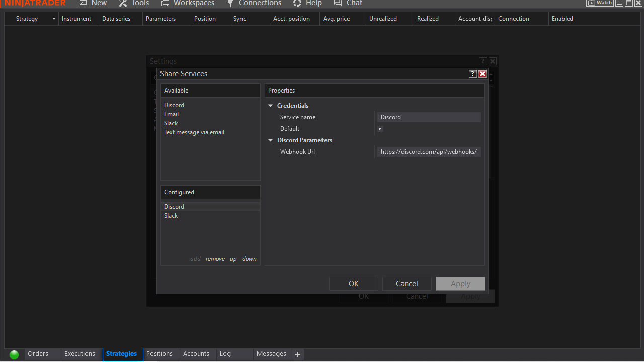Image resolution: width=644 pixels, height=362 pixels.
Task: Click the remove link under Configured list
Action: (215, 258)
